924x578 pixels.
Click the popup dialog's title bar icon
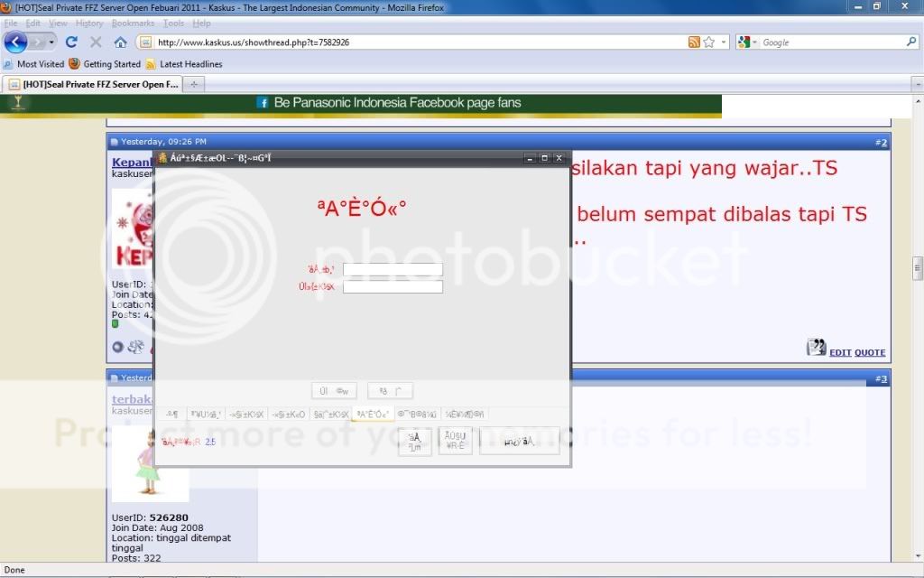162,157
